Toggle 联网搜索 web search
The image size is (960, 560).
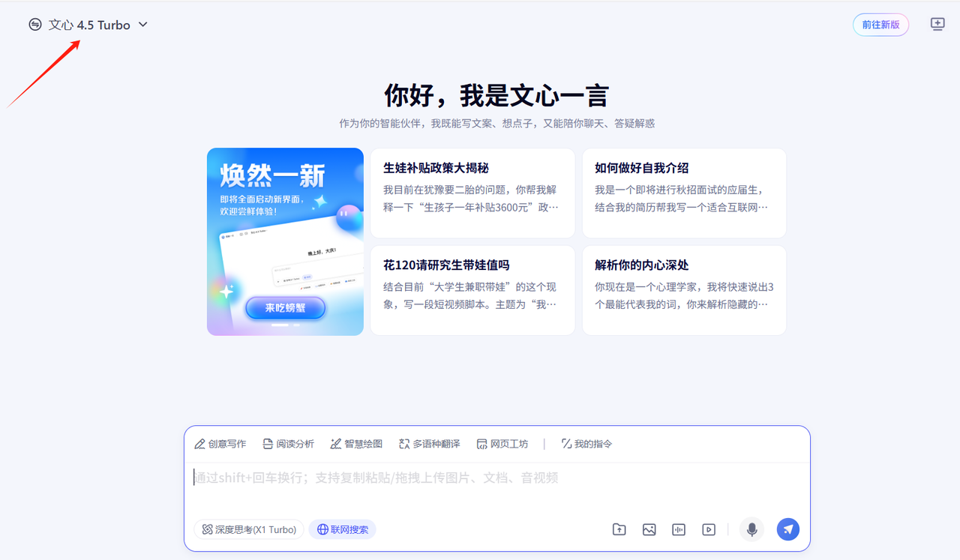[x=343, y=529]
